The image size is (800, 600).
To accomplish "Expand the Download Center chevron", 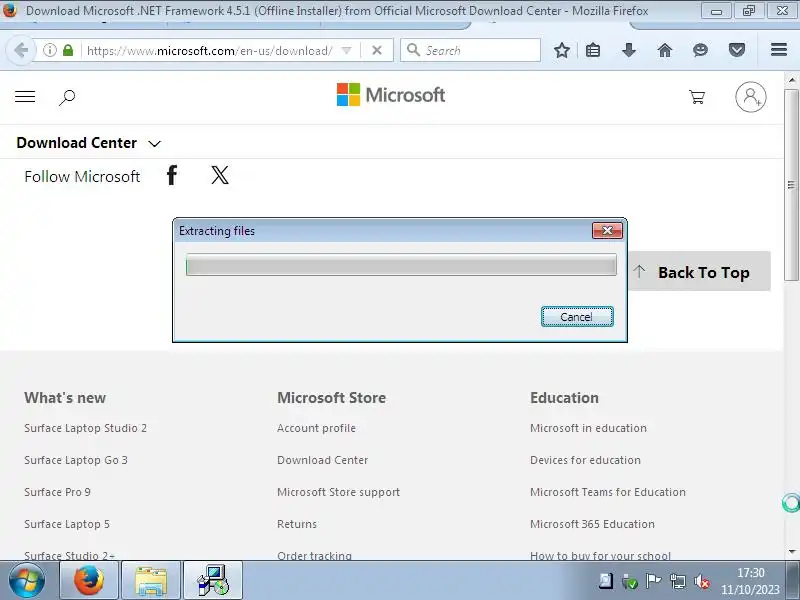I will (155, 144).
